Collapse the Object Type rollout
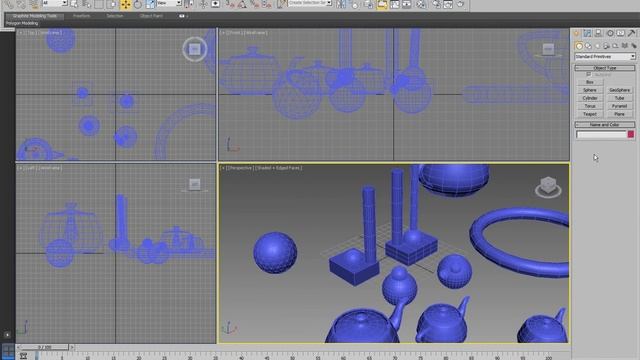The height and width of the screenshot is (360, 640). click(605, 68)
